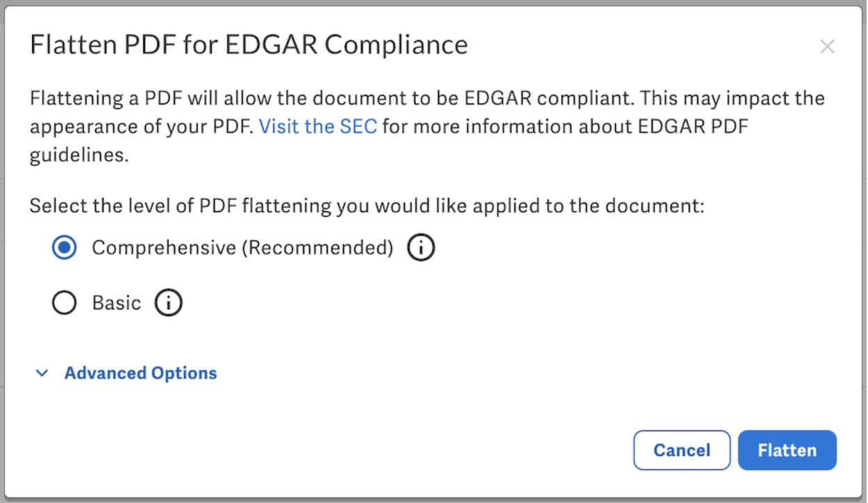This screenshot has width=868, height=503.
Task: Confirm with the blue Flatten button
Action: [787, 450]
